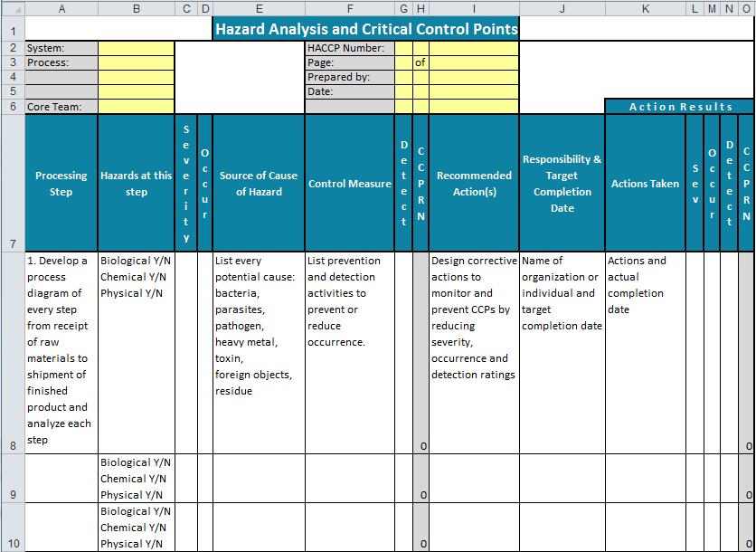The image size is (756, 552).
Task: Select the 'Hazards at this step' header
Action: coord(137,184)
